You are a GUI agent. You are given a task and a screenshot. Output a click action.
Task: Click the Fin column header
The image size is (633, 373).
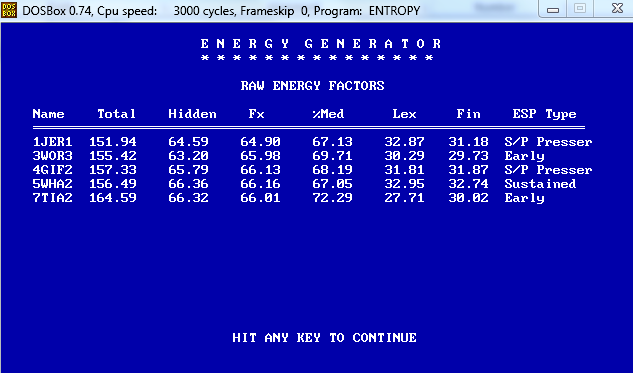click(x=468, y=114)
